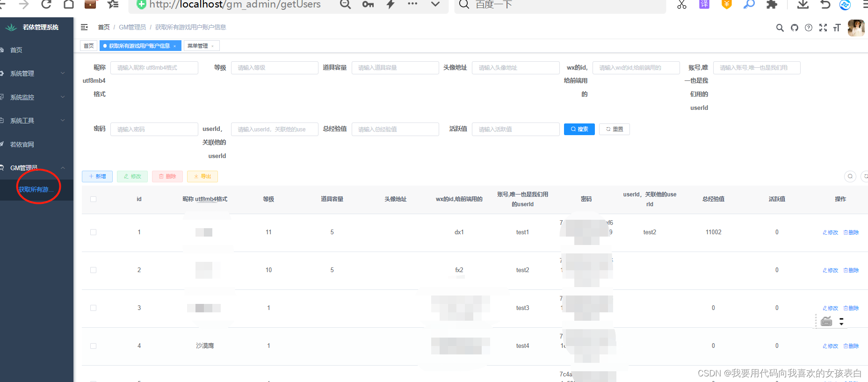Check the checkbox for row id 4

click(x=93, y=346)
